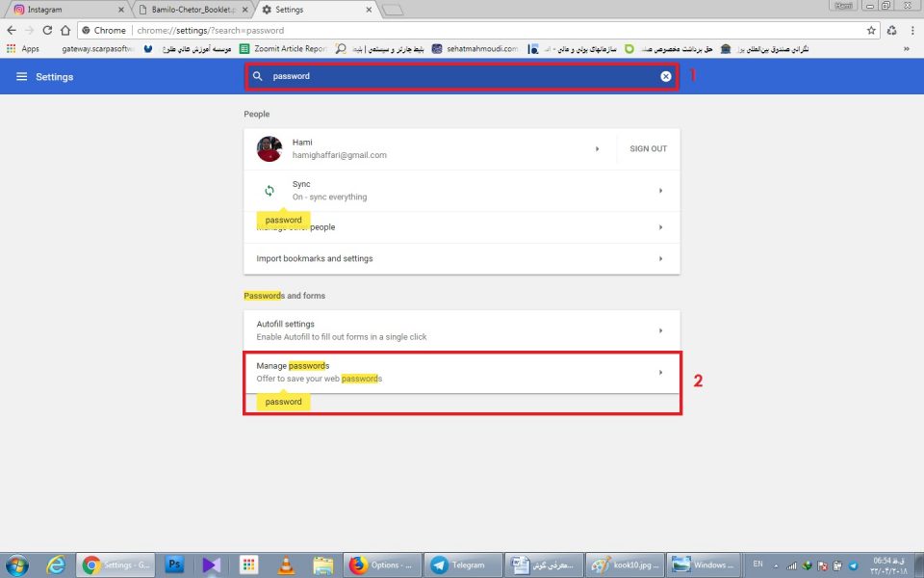
Task: Click the settings search input field
Action: pyautogui.click(x=462, y=76)
